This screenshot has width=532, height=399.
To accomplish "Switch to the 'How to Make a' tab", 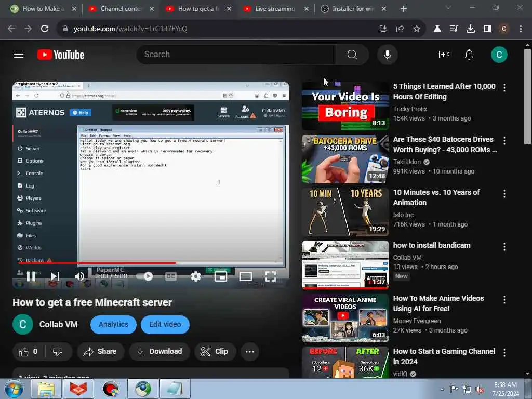I will (43, 9).
